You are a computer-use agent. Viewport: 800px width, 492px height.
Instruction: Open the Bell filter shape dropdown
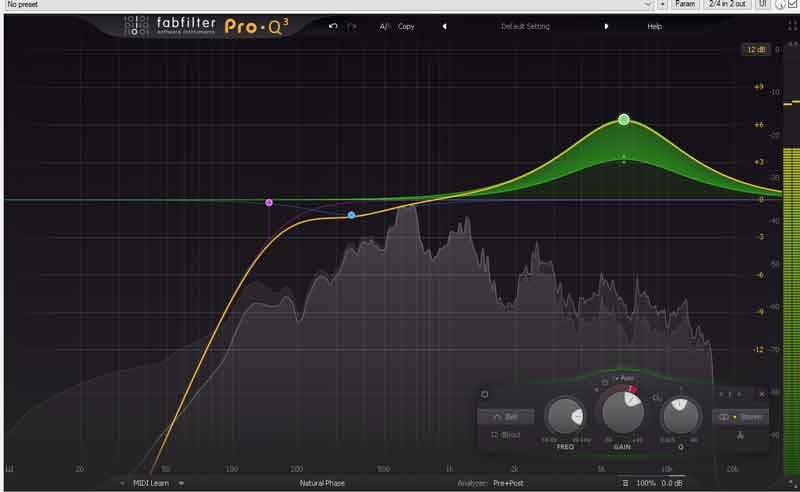(x=506, y=417)
